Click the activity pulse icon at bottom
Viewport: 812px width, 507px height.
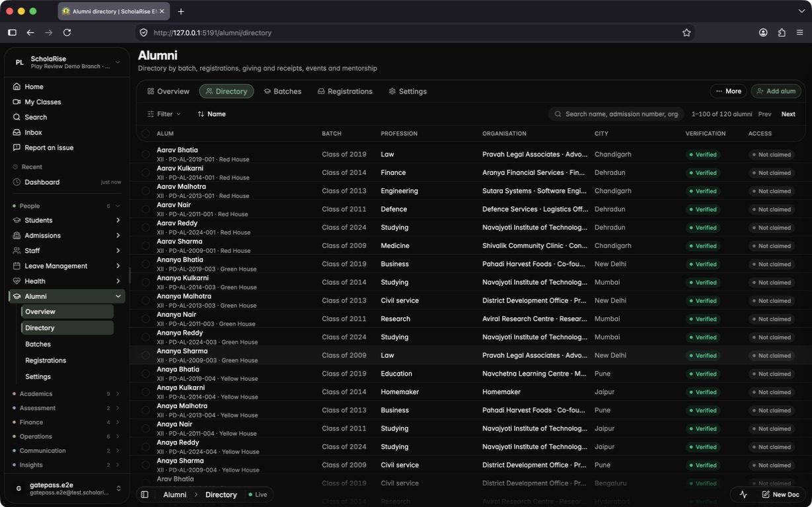(743, 494)
